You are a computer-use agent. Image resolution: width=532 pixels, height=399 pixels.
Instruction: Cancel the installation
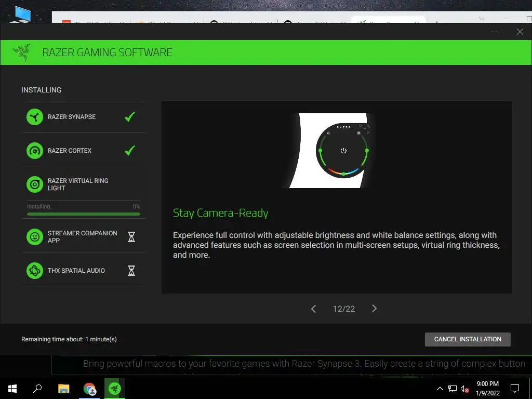[468, 339]
